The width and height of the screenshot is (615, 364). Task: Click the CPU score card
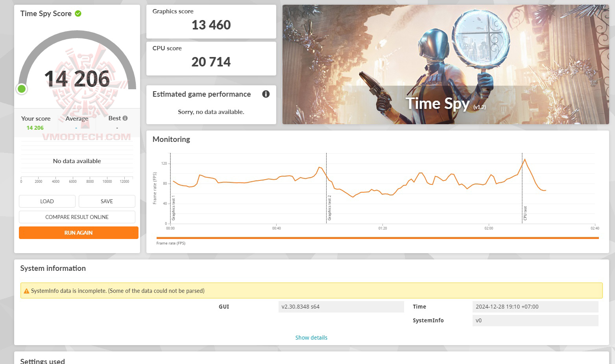click(x=211, y=59)
